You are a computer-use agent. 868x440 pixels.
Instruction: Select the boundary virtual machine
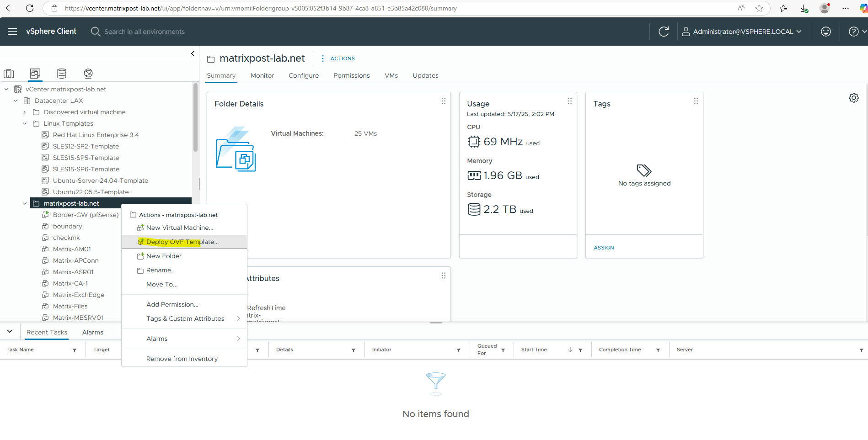(67, 226)
